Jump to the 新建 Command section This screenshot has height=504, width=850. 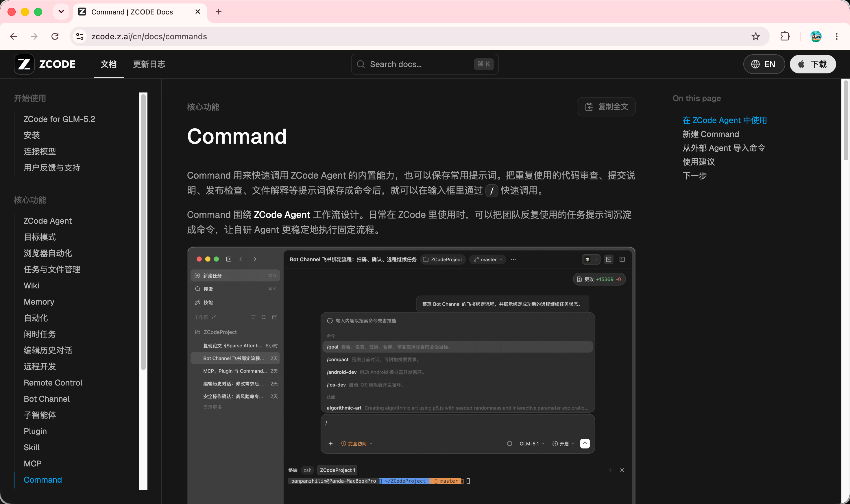(711, 134)
